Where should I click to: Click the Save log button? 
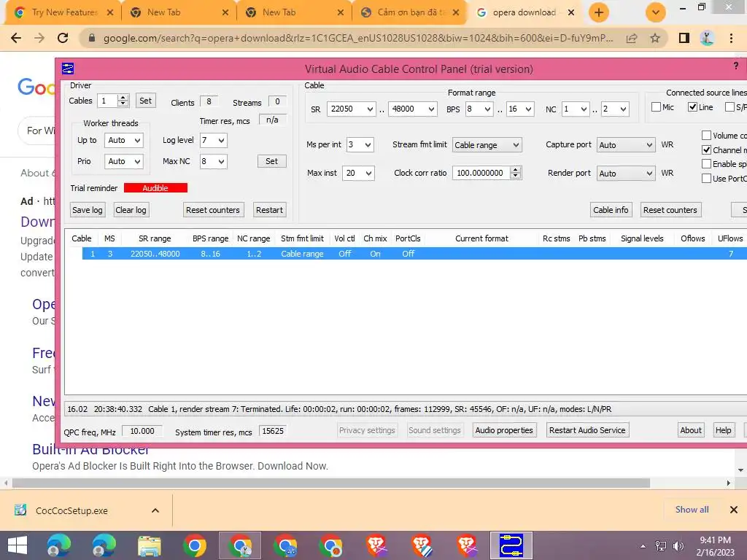[x=88, y=210]
